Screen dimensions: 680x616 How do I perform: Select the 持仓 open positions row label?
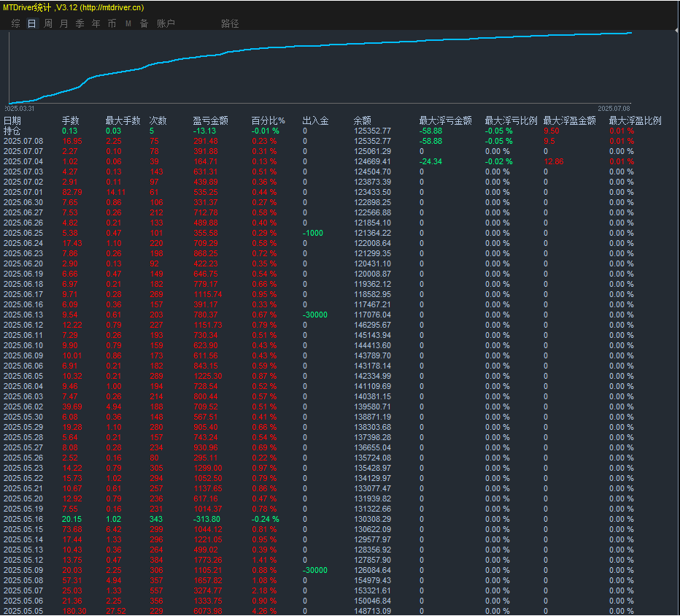coord(12,131)
